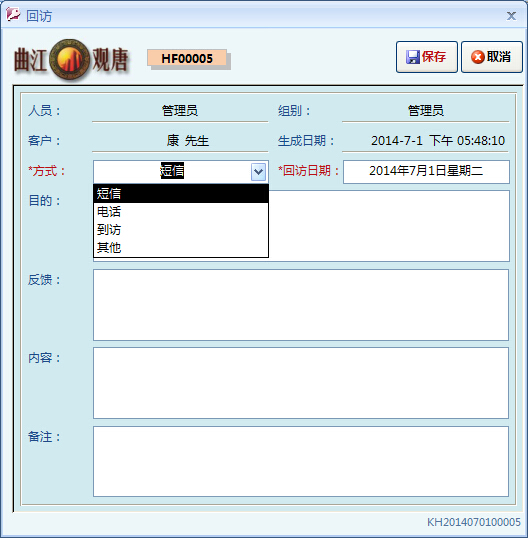
Task: Select 其他 option in the list
Action: [181, 247]
